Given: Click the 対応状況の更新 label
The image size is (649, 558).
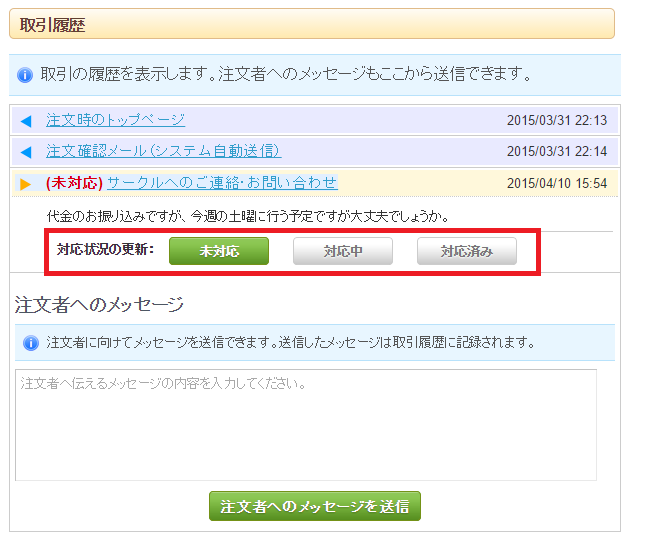Looking at the screenshot, I should pos(105,250).
